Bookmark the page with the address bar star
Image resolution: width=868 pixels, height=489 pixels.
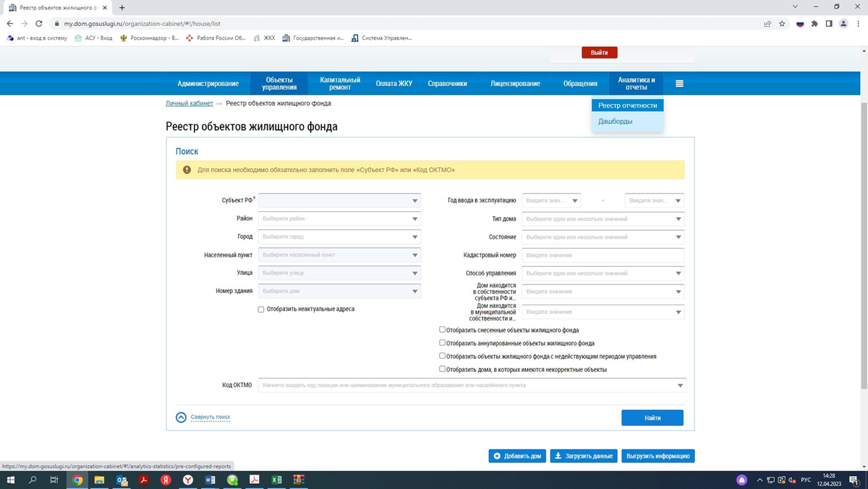(x=782, y=22)
